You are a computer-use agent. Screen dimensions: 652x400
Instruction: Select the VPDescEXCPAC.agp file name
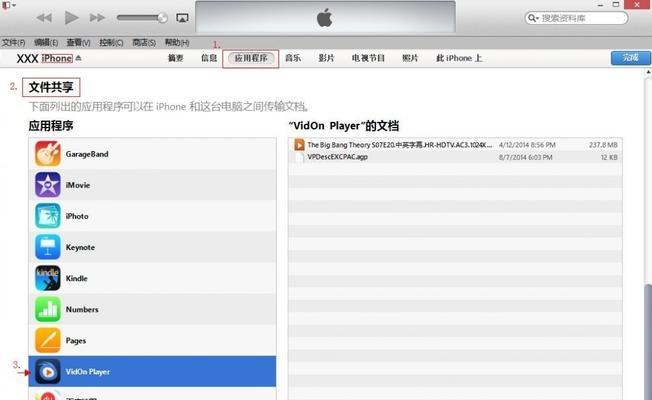(337, 157)
